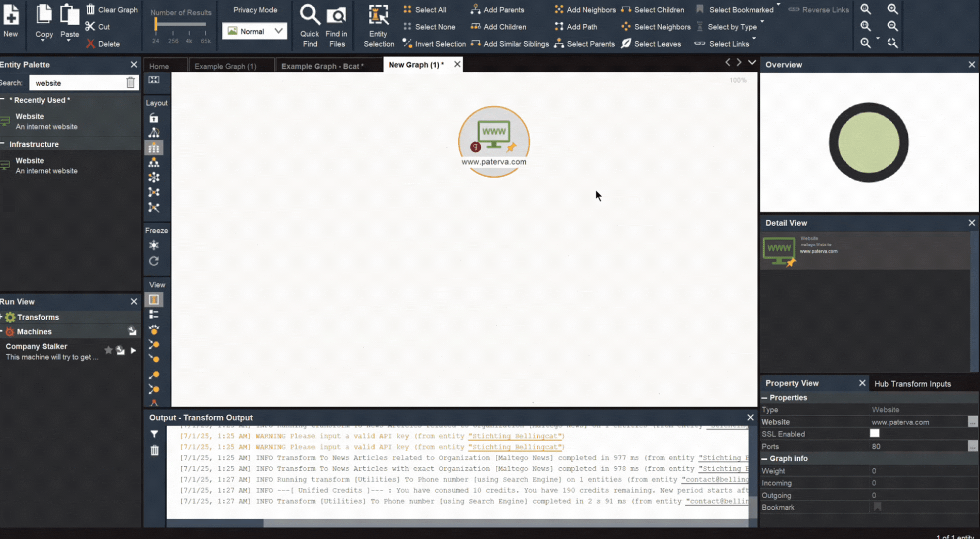
Task: Expand Transforms in Run View
Action: (x=2, y=317)
